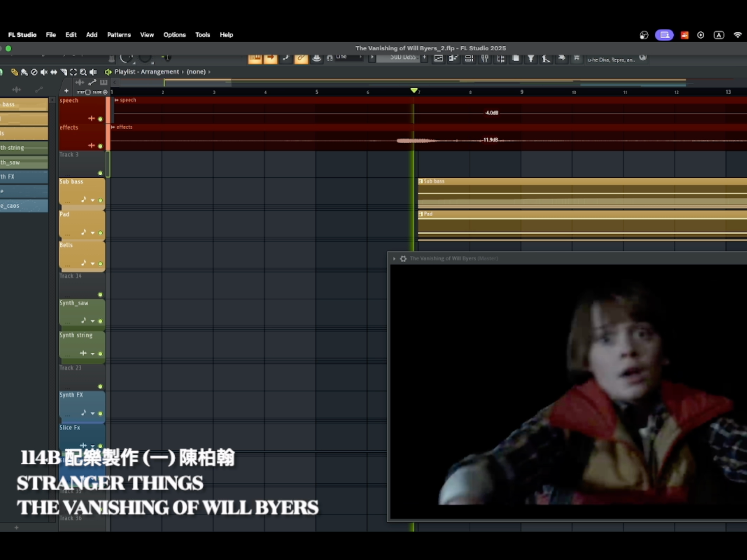Show audio clips in the clip picker
The height and width of the screenshot is (560, 747).
tap(16, 90)
